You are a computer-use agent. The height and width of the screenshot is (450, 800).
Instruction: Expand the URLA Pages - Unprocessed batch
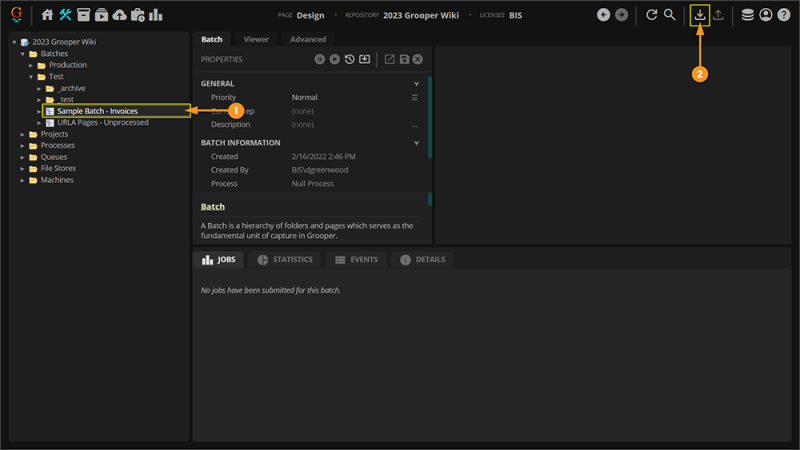(x=39, y=123)
